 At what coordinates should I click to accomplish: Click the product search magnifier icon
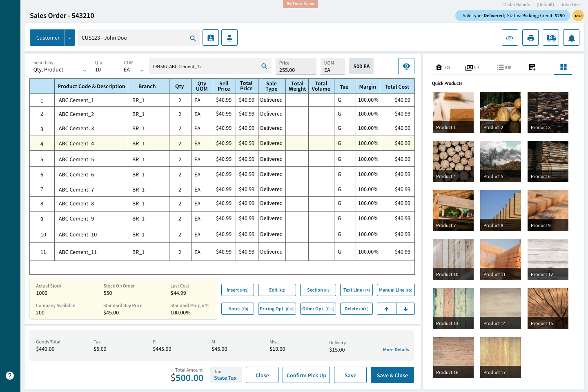[x=264, y=66]
